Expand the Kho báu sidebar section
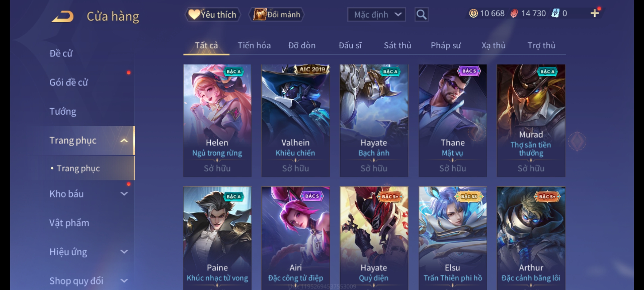 tap(124, 194)
